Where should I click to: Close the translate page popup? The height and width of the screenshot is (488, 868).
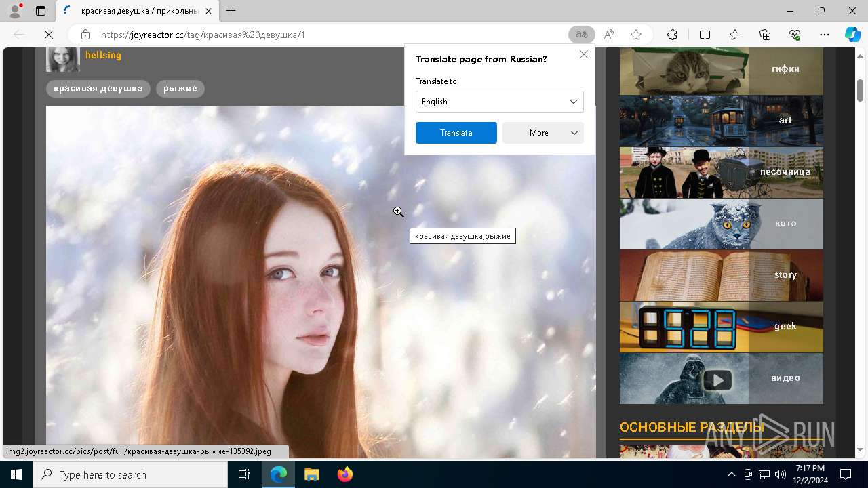pos(584,54)
